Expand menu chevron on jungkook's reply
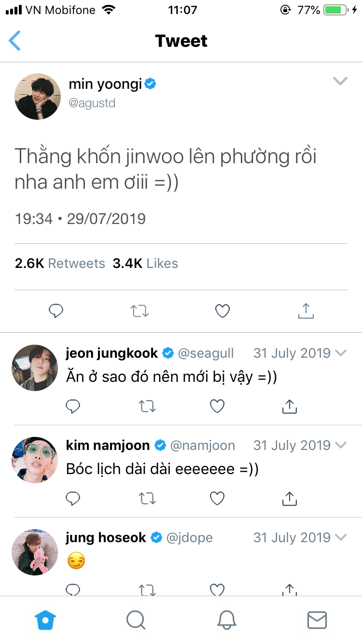 [x=341, y=353]
